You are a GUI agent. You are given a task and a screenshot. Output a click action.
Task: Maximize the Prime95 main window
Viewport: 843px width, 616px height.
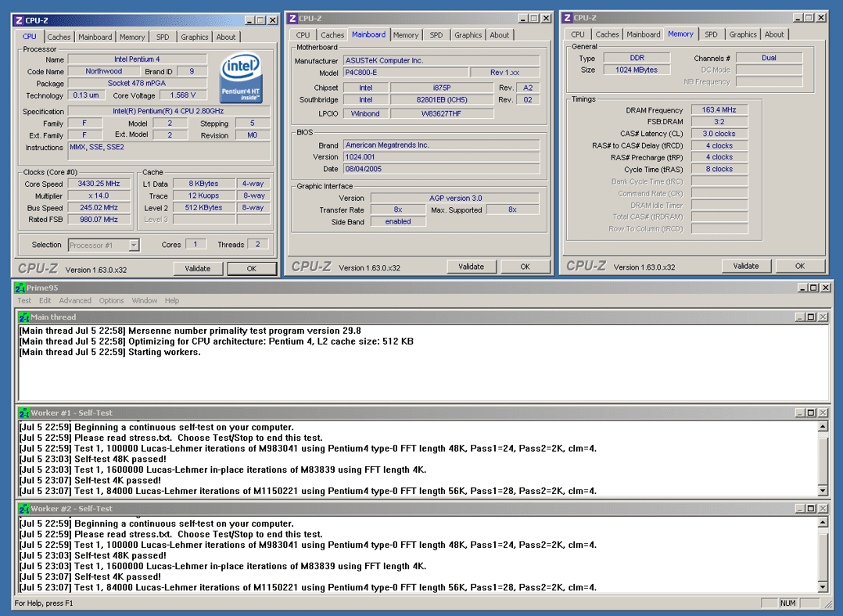click(814, 288)
